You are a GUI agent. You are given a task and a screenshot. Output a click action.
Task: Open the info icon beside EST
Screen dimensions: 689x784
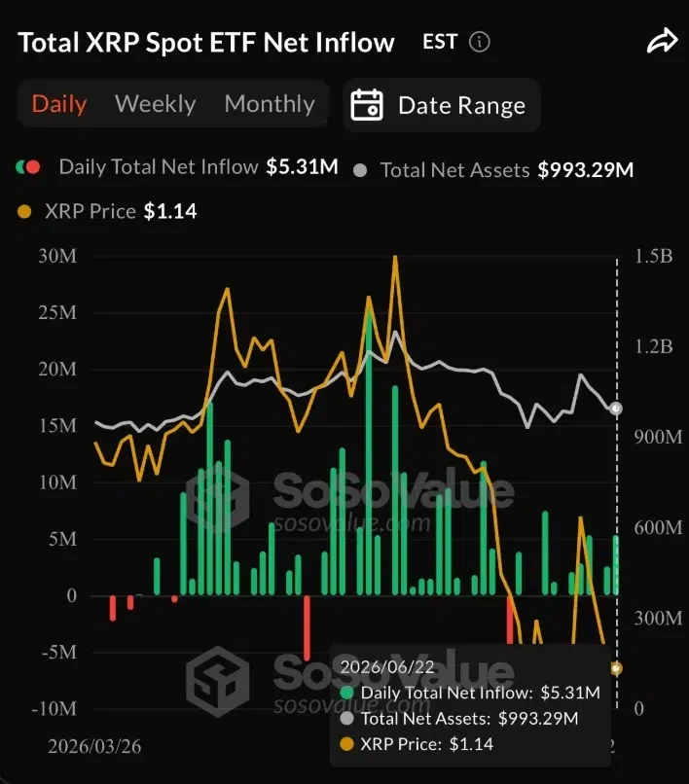point(480,42)
